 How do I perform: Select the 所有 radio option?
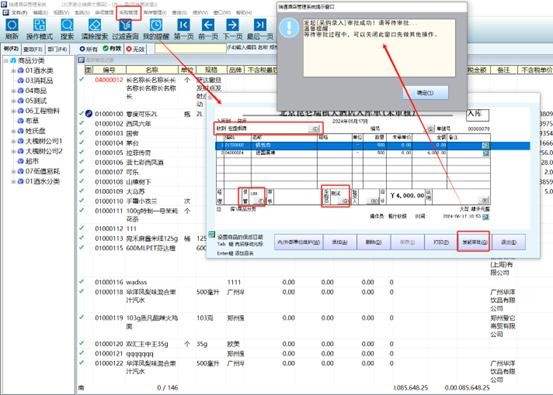pos(88,49)
